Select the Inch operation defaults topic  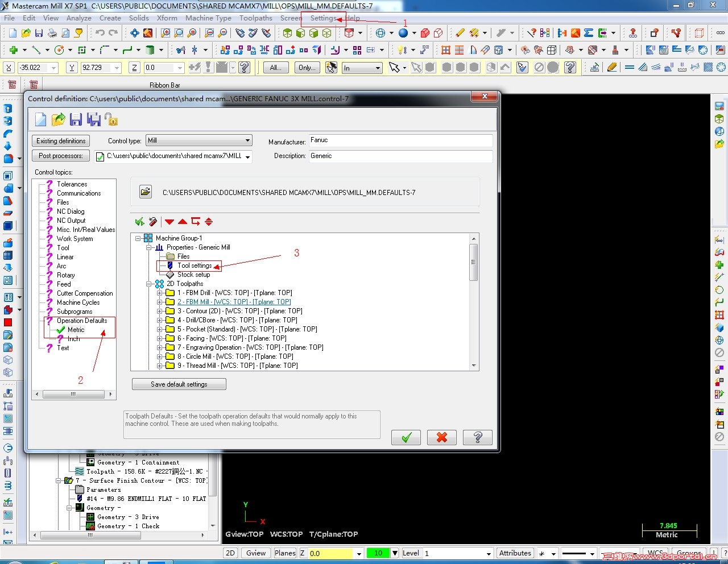[x=74, y=339]
